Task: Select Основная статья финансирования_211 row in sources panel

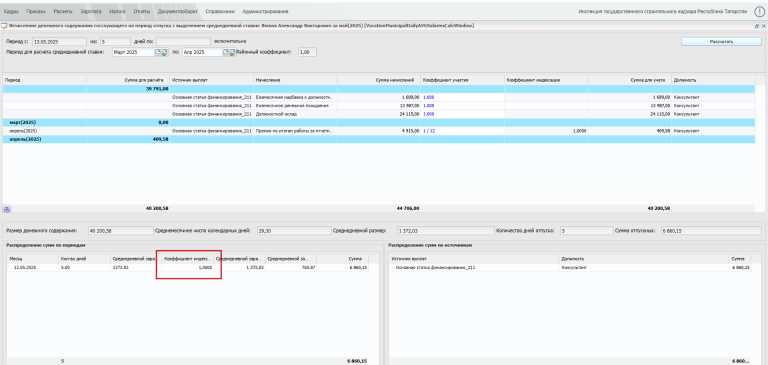Action: click(571, 268)
